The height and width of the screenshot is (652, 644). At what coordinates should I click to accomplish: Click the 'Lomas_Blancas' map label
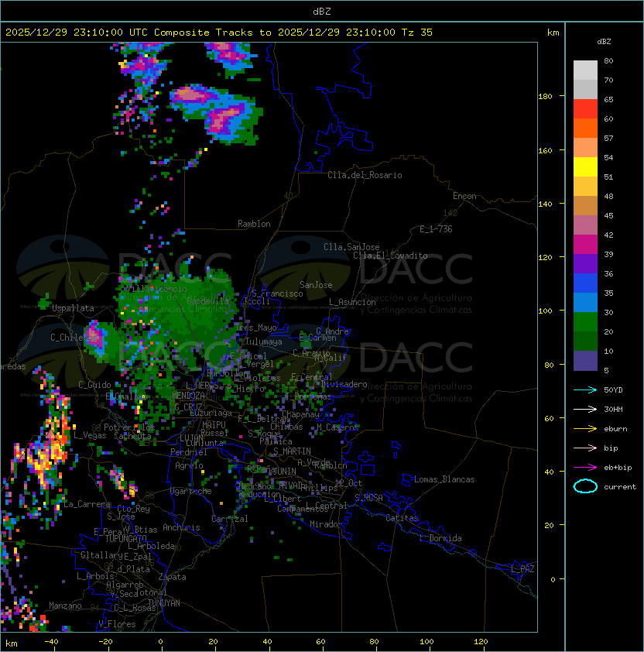pos(444,479)
